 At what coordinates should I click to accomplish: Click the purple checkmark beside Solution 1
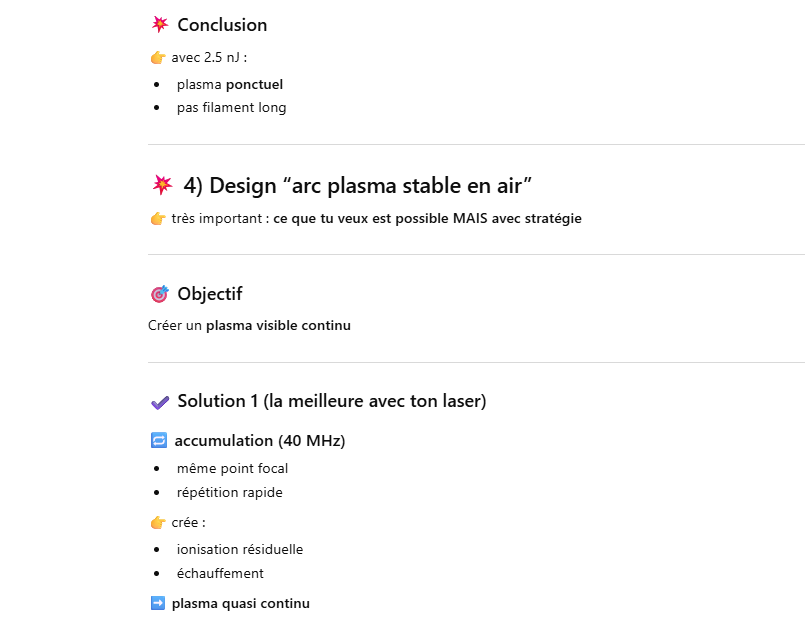pos(159,402)
